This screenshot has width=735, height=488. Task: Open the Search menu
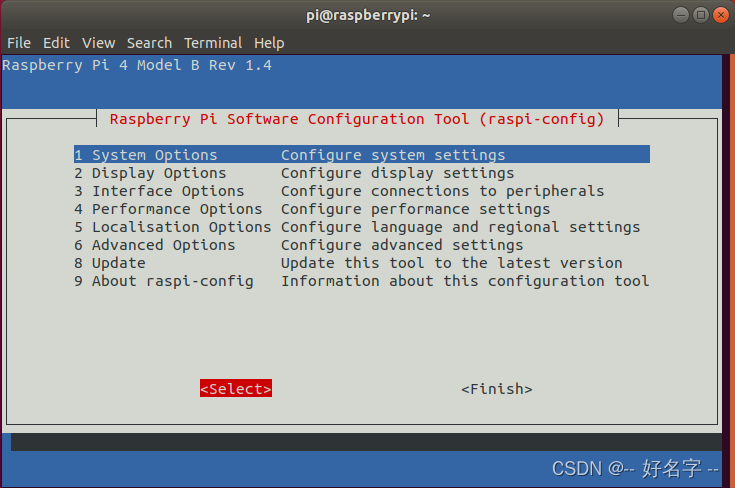[x=150, y=43]
